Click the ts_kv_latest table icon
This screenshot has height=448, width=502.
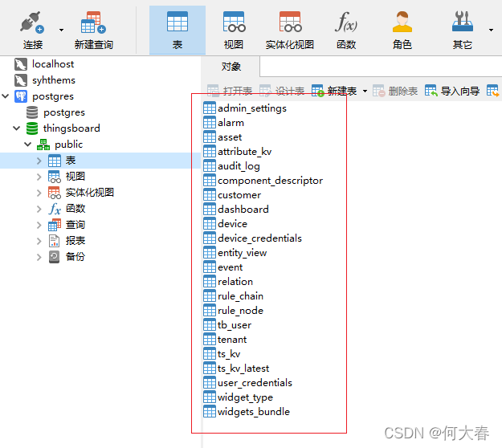pos(210,369)
